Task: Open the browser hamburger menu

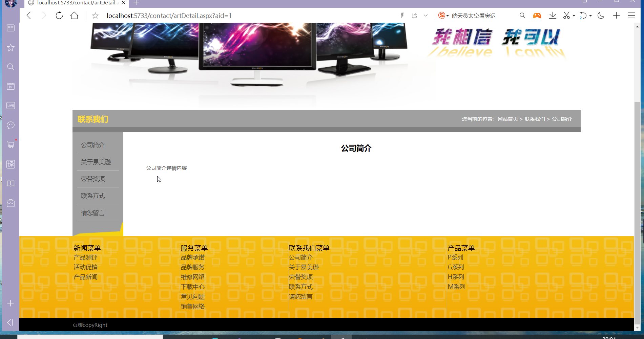Action: 631,16
